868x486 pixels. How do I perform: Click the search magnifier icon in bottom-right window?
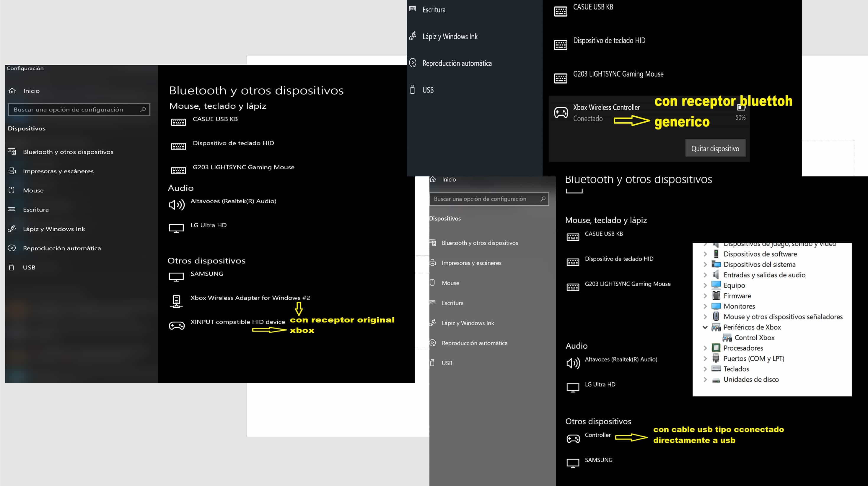543,199
